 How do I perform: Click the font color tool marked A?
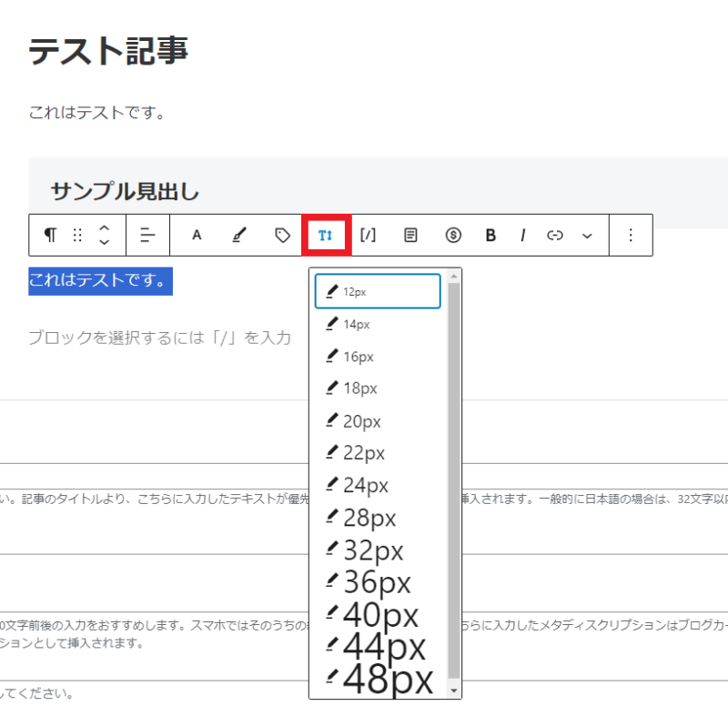click(196, 235)
